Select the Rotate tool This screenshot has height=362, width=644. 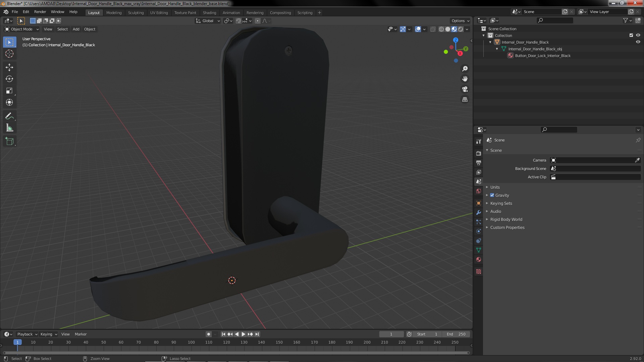pyautogui.click(x=9, y=79)
